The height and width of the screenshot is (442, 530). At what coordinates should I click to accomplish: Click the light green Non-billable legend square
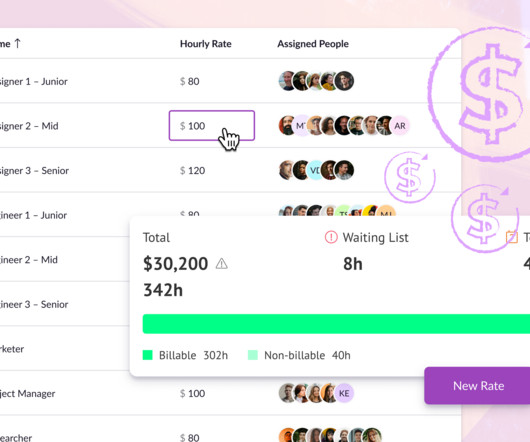tap(253, 355)
